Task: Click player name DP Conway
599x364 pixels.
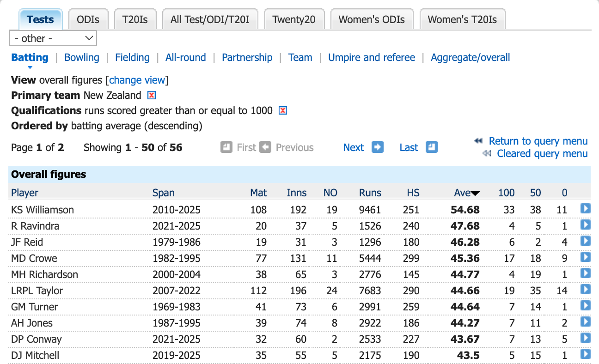Action: 36,339
